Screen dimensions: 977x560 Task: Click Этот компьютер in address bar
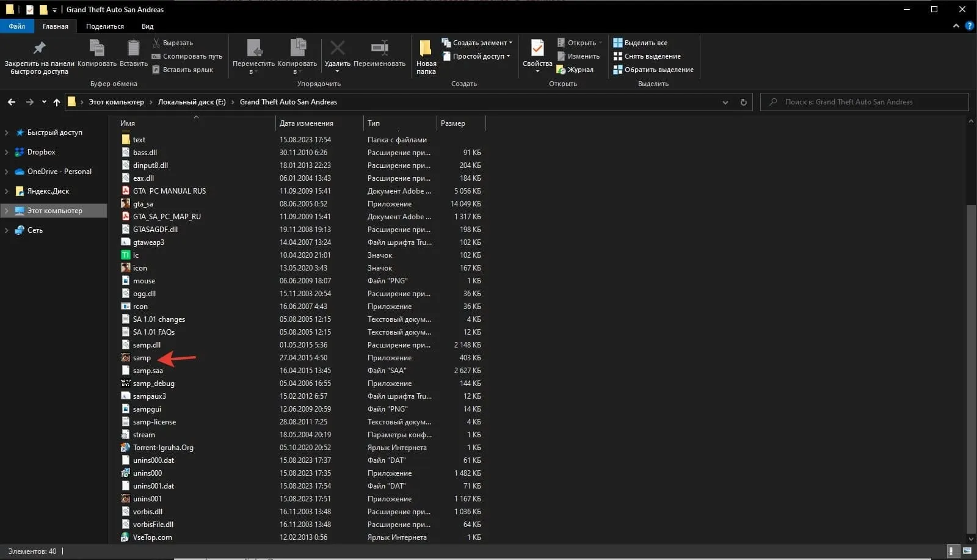[x=117, y=102]
